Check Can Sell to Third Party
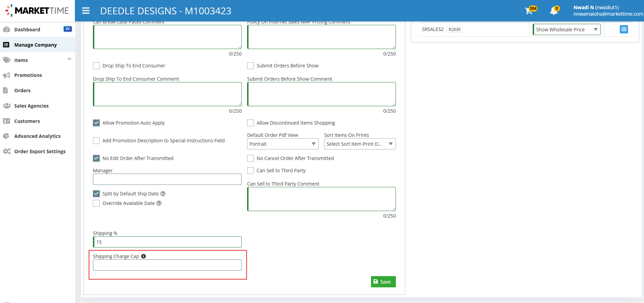Viewport: 644px width, 303px height. point(251,171)
